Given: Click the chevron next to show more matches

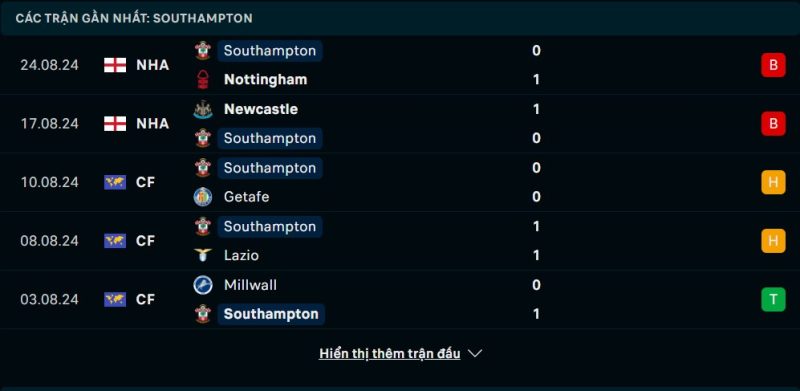Looking at the screenshot, I should 475,353.
